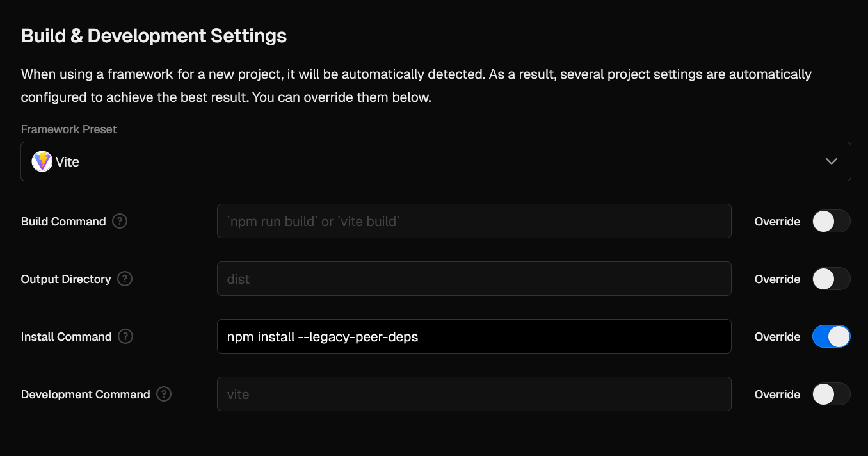Click the help bubble next to Output Directory
868x456 pixels.
point(125,279)
